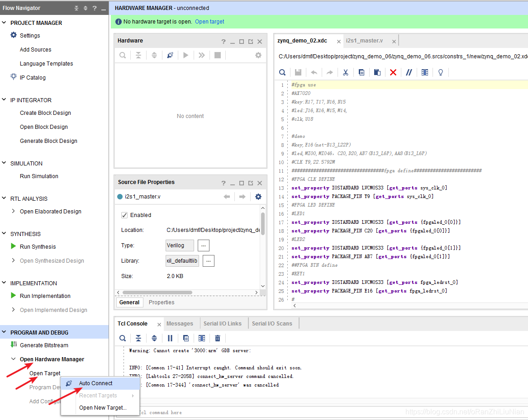Click the Type browse ellipsis button
The height and width of the screenshot is (420, 528).
(x=204, y=245)
